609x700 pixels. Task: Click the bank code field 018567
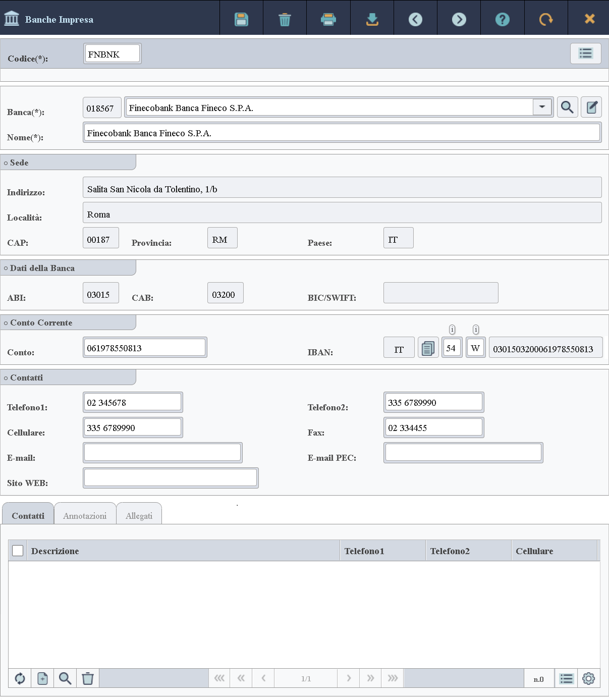pos(102,107)
